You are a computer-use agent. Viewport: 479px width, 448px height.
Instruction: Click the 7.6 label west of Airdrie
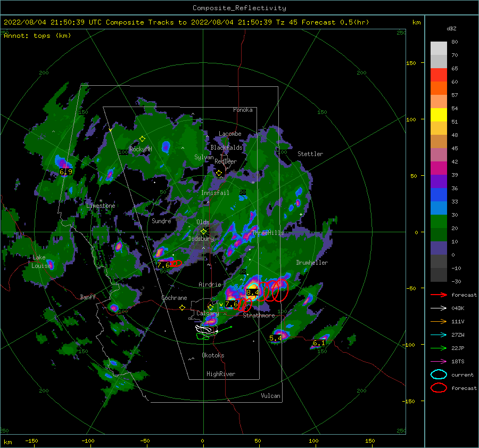[163, 265]
